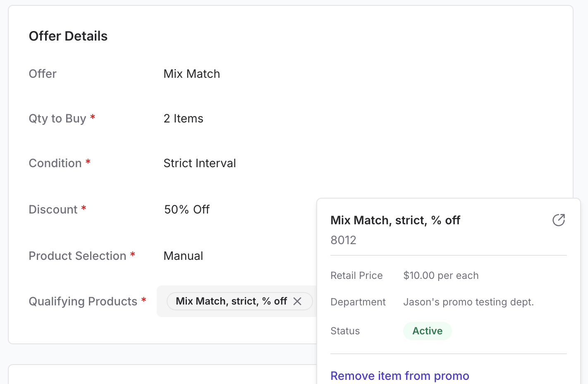Click the Active status badge
The width and height of the screenshot is (588, 384).
(x=427, y=331)
